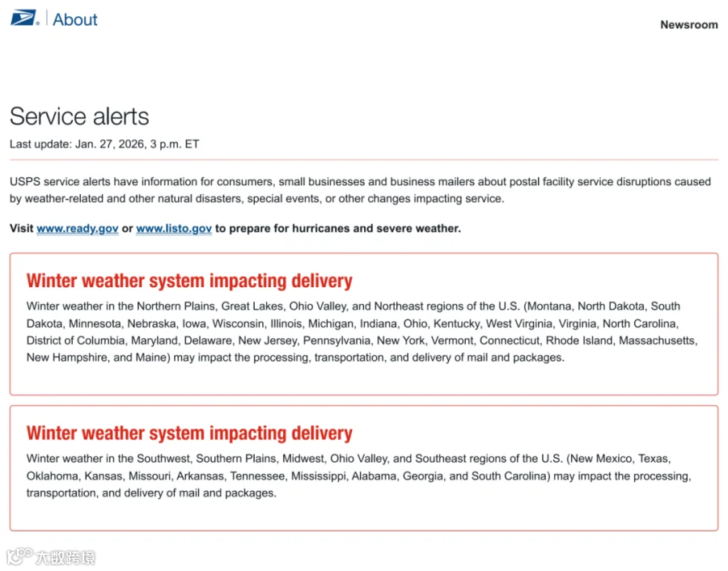Click the word 'Visit' before ready.gov
The width and height of the screenshot is (728, 571).
pos(21,228)
